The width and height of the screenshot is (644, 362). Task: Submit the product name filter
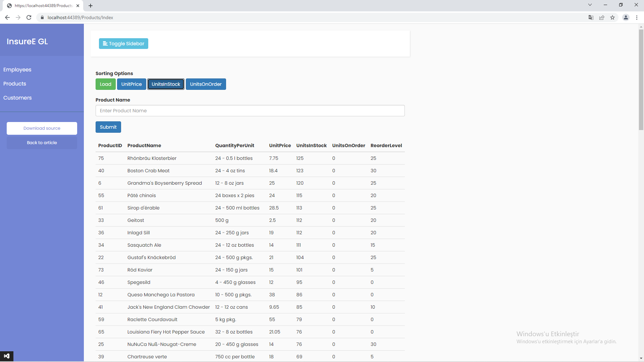click(x=108, y=127)
